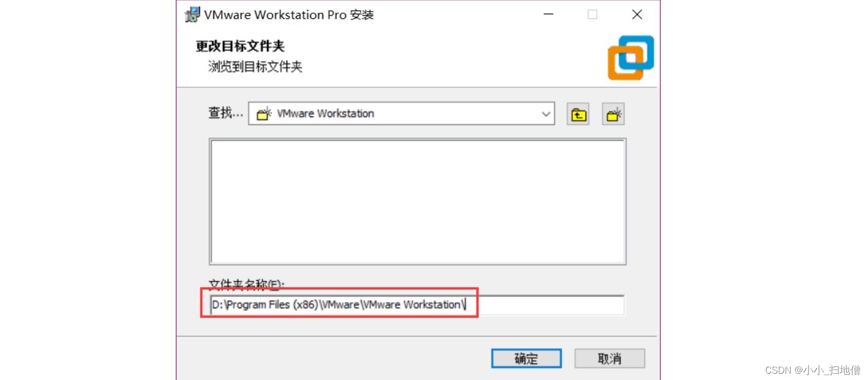Click the greyed-out maximize button
868x380 pixels.
point(592,15)
